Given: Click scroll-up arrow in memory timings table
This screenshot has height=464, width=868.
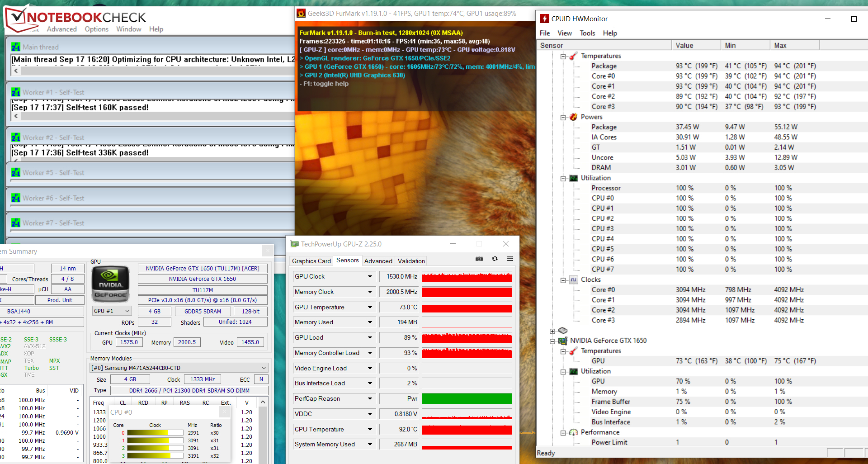Looking at the screenshot, I should [x=263, y=402].
